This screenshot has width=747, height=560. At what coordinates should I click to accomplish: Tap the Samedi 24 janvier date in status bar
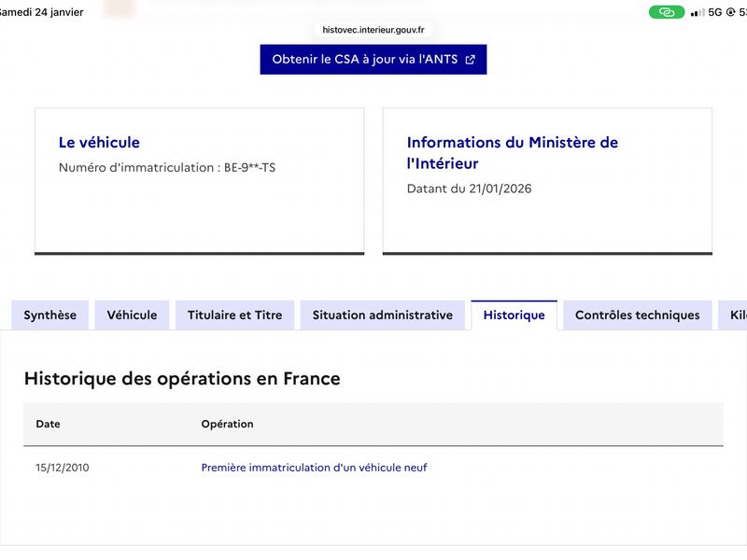click(x=41, y=12)
